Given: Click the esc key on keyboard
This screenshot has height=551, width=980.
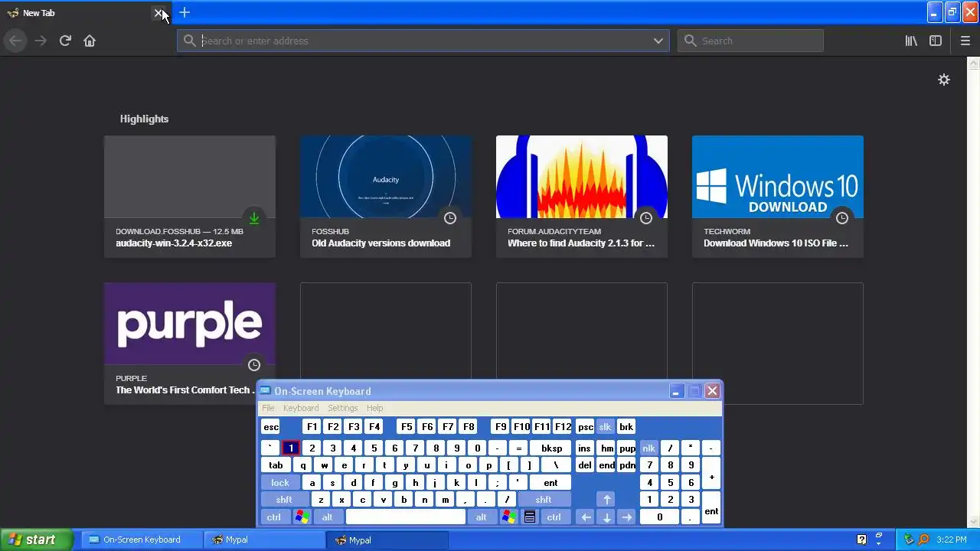Looking at the screenshot, I should tap(271, 427).
